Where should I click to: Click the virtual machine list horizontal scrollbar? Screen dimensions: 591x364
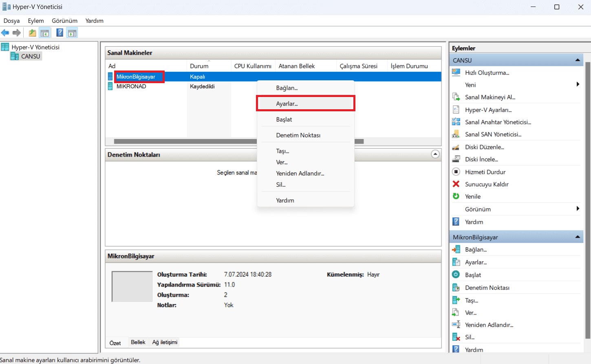[239, 141]
